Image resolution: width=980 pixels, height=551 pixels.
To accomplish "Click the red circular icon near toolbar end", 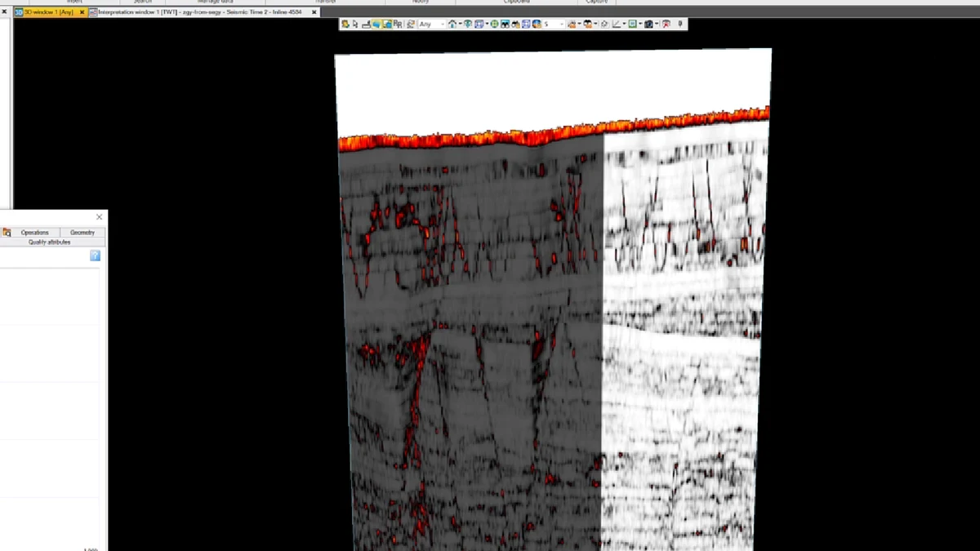I will point(666,24).
